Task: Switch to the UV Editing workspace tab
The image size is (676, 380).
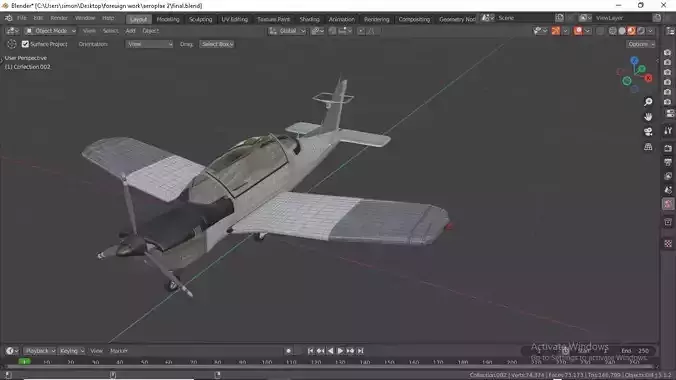Action: tap(235, 19)
